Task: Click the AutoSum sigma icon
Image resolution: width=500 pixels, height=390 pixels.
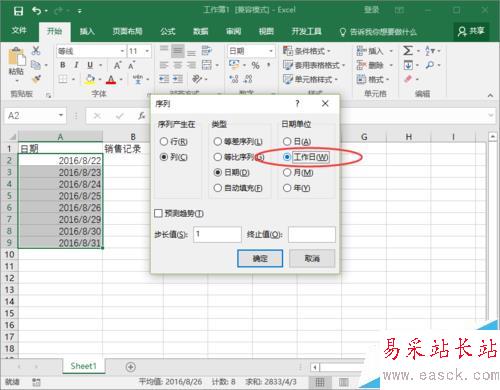Action: [408, 51]
